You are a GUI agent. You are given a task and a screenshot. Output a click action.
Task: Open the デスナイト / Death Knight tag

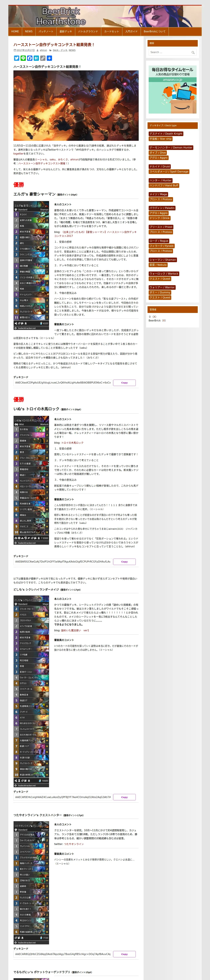[166, 134]
